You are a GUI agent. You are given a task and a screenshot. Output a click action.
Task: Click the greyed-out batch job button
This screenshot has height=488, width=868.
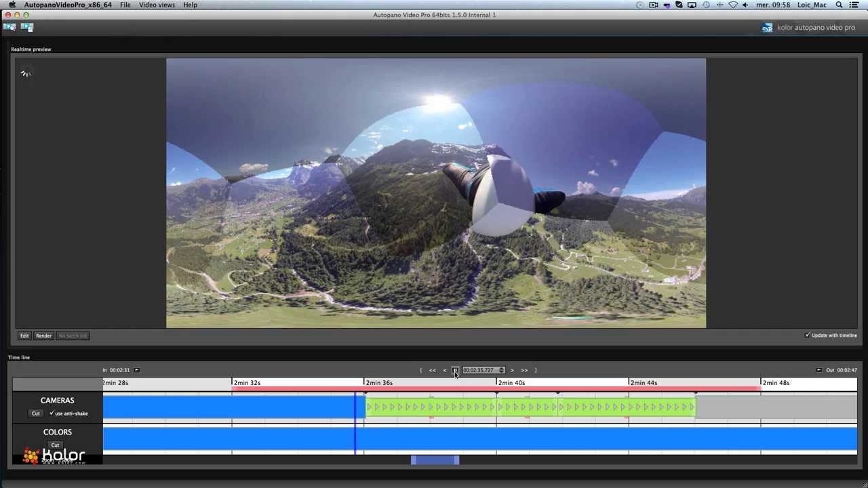tap(73, 335)
